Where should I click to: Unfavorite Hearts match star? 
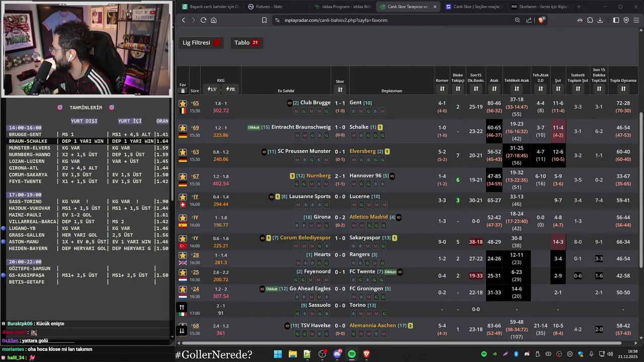[183, 255]
